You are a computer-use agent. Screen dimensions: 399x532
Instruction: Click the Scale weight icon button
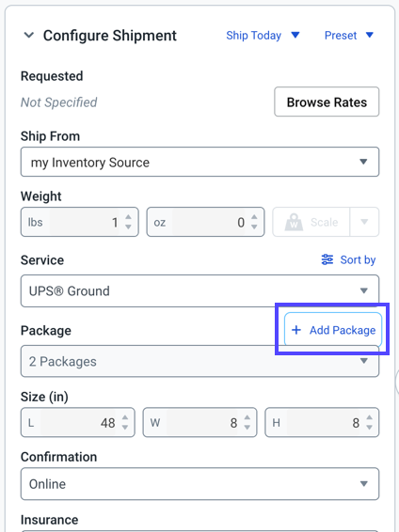point(311,222)
